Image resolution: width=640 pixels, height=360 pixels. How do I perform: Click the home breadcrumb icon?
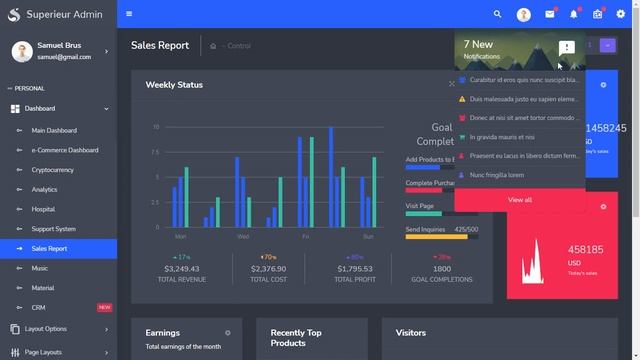point(213,46)
